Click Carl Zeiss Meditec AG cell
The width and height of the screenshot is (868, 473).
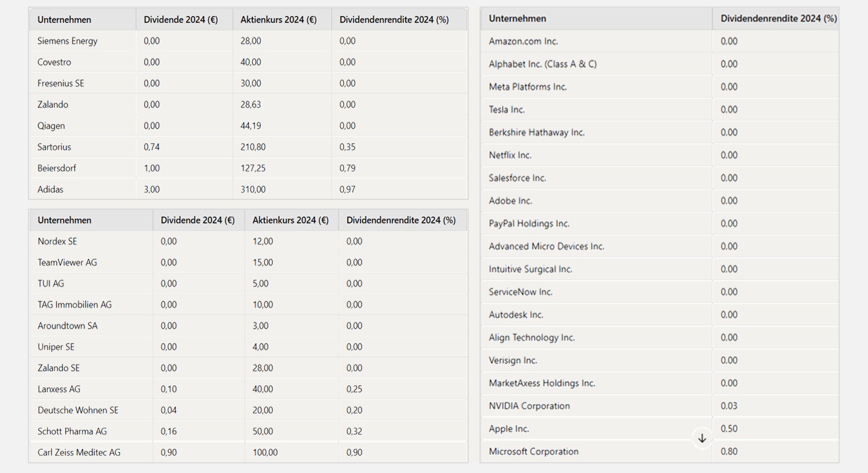pyautogui.click(x=79, y=452)
